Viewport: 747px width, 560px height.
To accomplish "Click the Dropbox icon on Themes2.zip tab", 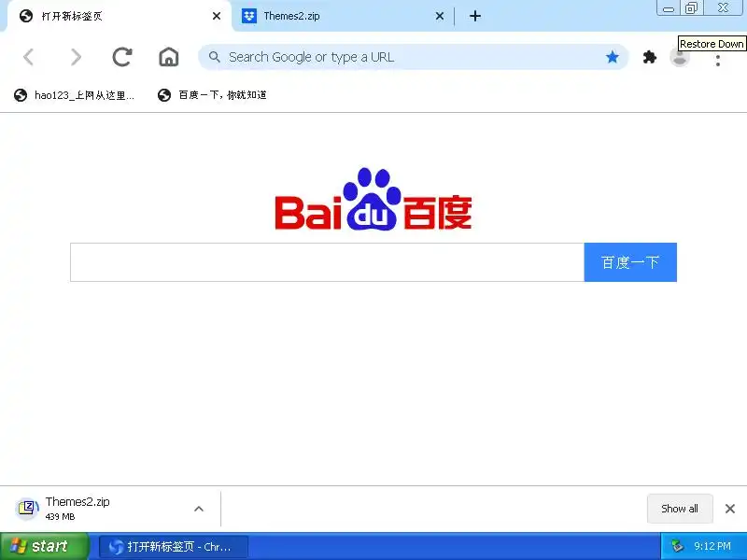I will click(248, 16).
